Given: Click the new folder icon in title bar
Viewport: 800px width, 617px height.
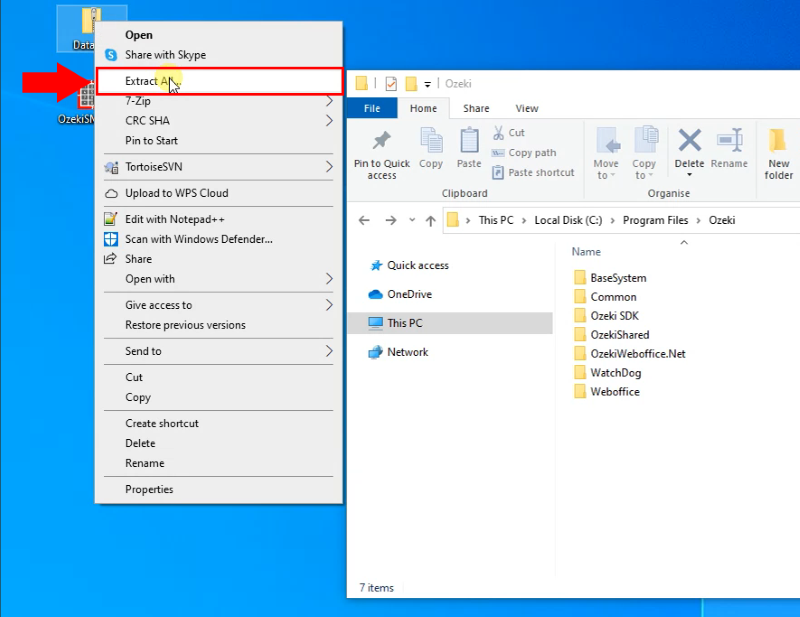Looking at the screenshot, I should click(x=411, y=83).
